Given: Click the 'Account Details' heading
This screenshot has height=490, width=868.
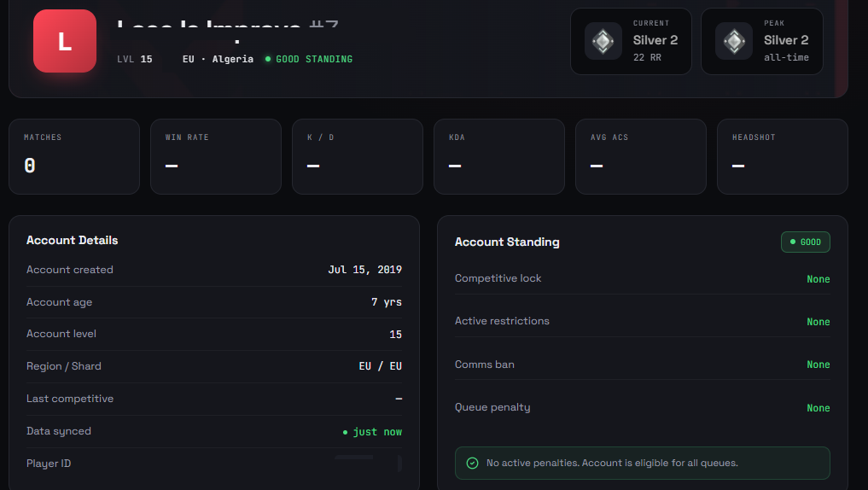Looking at the screenshot, I should click(72, 240).
